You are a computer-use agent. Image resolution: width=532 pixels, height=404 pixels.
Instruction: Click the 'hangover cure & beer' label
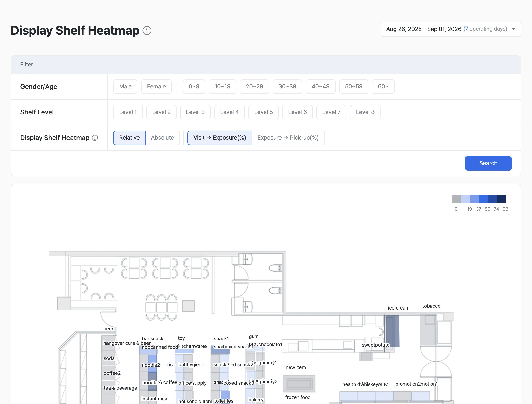pos(127,343)
